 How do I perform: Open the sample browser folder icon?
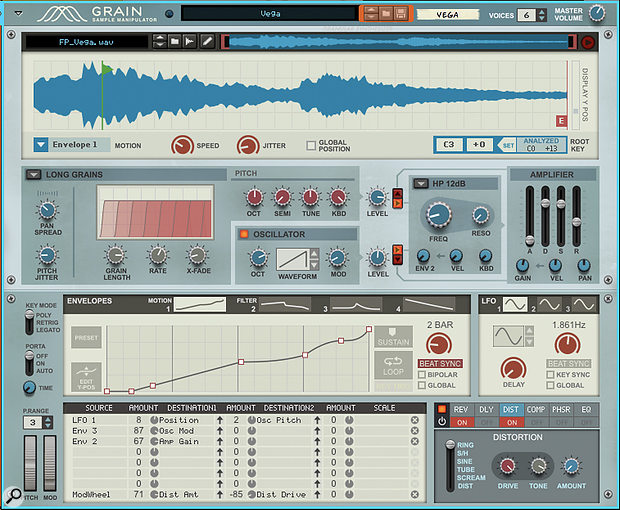174,42
